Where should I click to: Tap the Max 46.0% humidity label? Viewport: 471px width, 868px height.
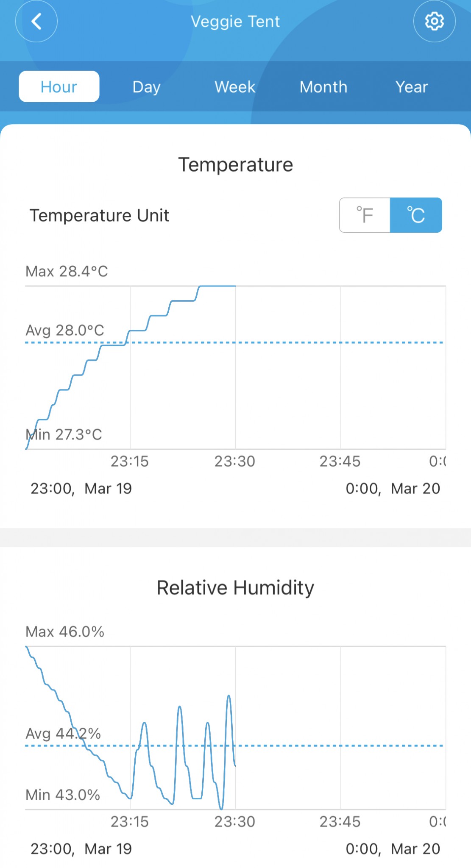pos(65,632)
